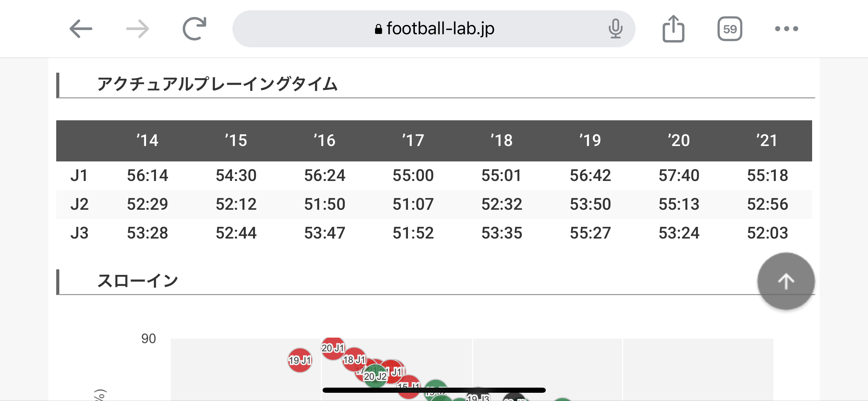Tap the scroll-to-top arrow button

[786, 281]
